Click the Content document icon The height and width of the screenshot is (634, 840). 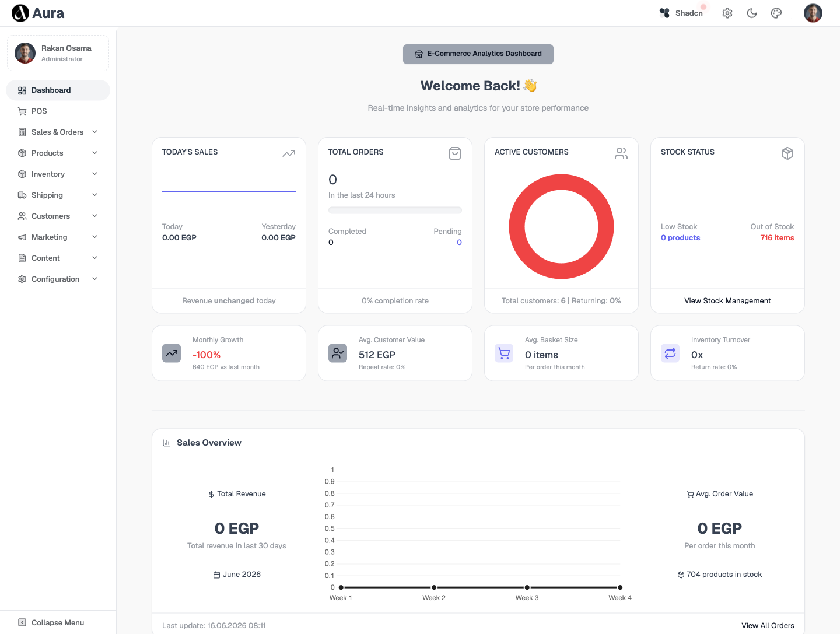pos(22,258)
